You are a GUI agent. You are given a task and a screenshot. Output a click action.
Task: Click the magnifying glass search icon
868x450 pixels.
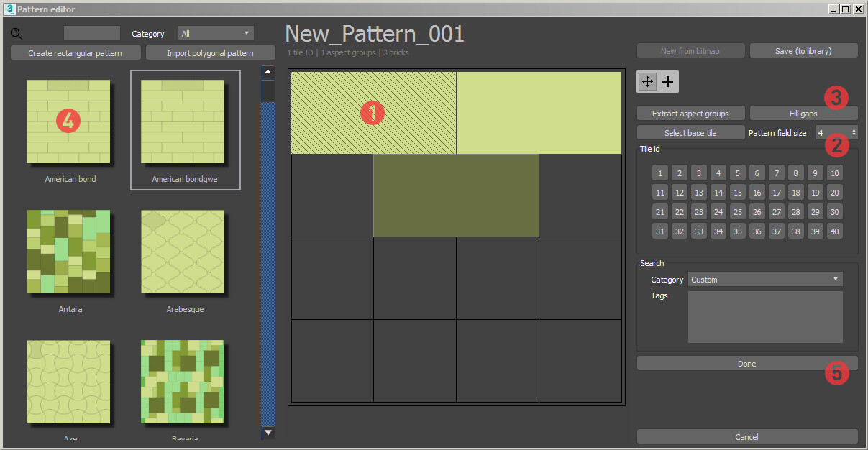point(17,33)
